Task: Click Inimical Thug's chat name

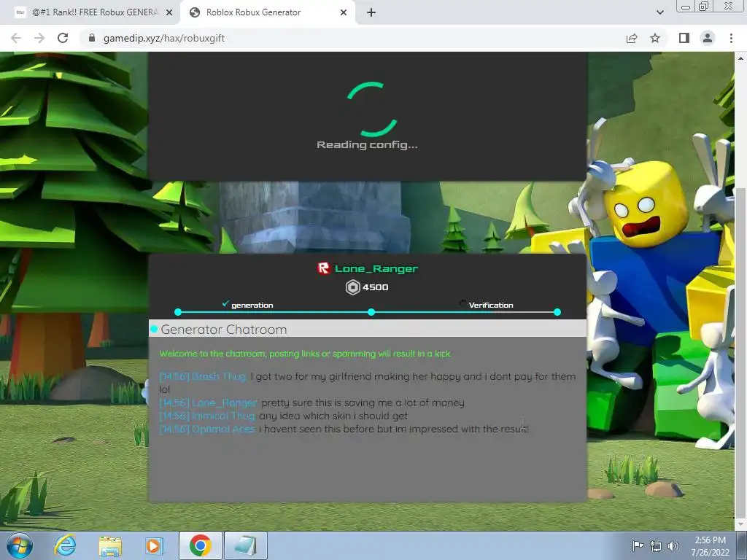Action: [223, 416]
